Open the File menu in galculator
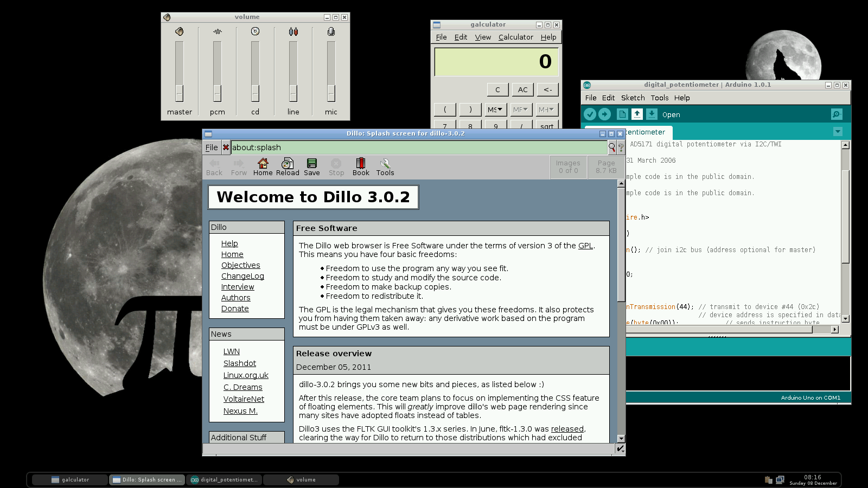868x488 pixels. 441,37
